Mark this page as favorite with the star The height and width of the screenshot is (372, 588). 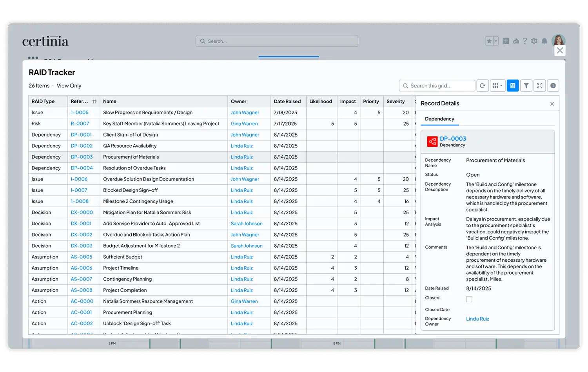[488, 41]
